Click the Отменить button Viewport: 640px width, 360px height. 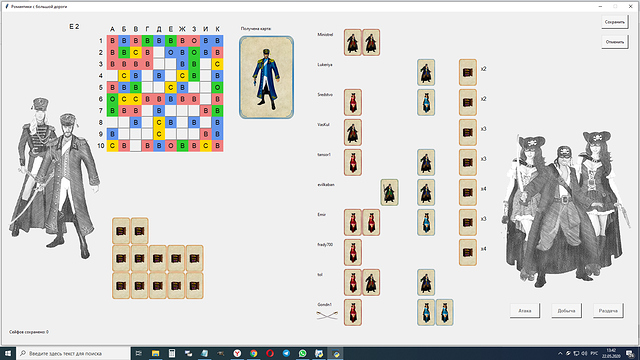pyautogui.click(x=615, y=42)
